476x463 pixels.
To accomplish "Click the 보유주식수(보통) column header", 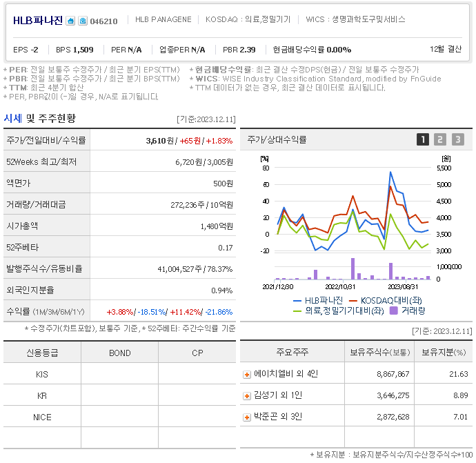I will coord(380,352).
